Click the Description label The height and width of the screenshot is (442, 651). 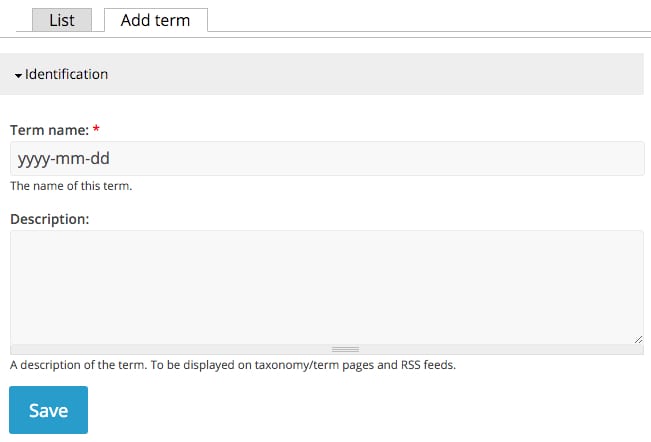tap(50, 219)
